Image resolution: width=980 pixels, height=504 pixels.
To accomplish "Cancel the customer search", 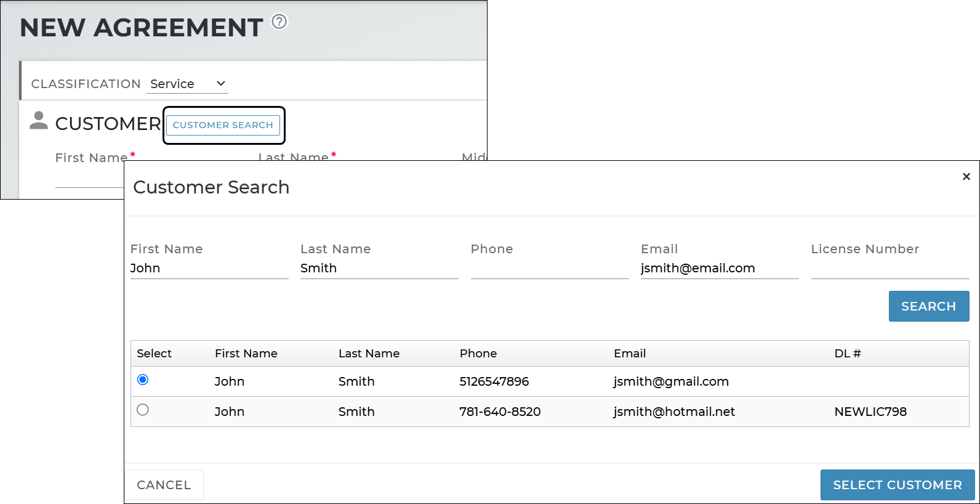I will click(x=164, y=485).
